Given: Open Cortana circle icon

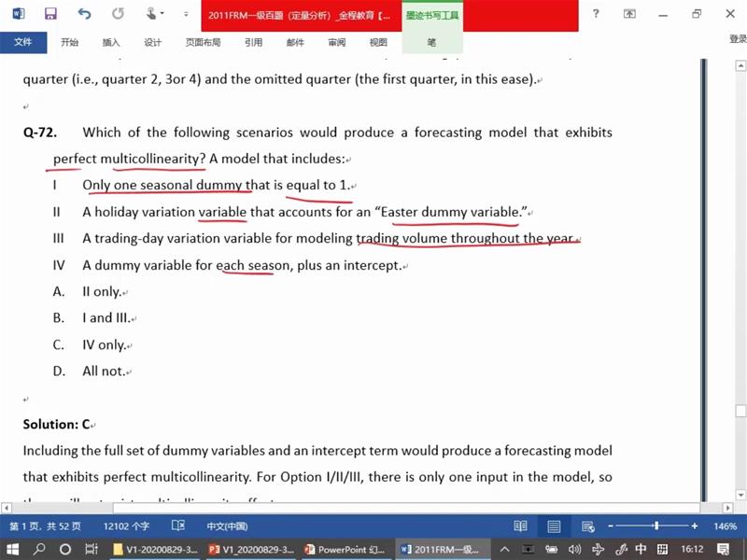Looking at the screenshot, I should click(65, 550).
